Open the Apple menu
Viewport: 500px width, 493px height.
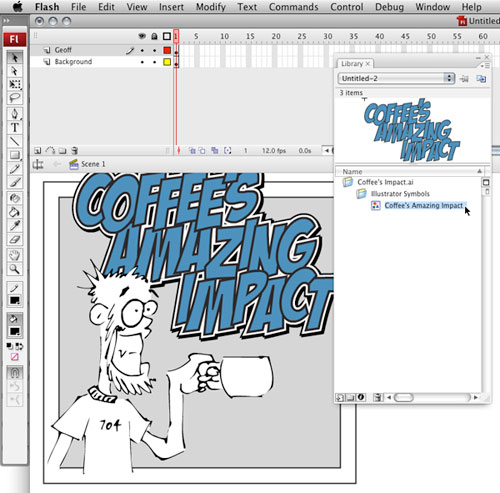(17, 7)
